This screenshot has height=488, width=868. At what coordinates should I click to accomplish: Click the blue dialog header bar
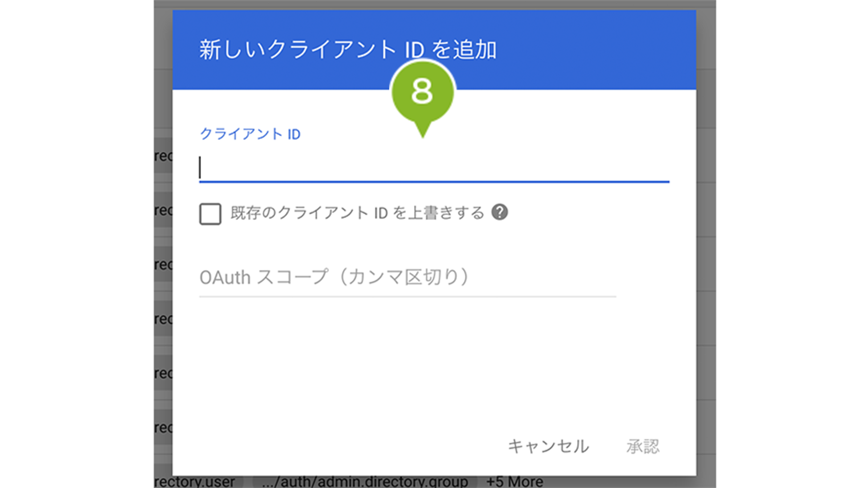pyautogui.click(x=586, y=49)
